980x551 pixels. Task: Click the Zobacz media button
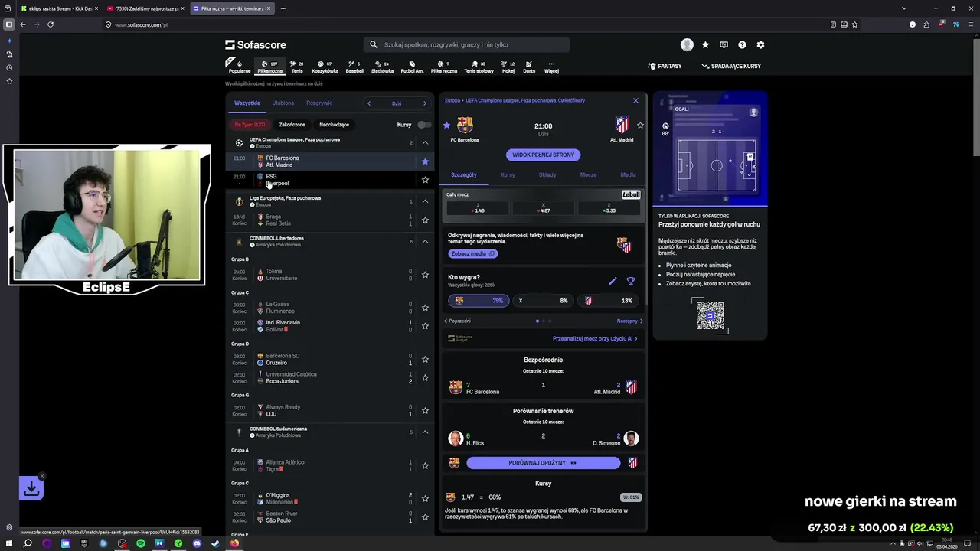pos(472,253)
